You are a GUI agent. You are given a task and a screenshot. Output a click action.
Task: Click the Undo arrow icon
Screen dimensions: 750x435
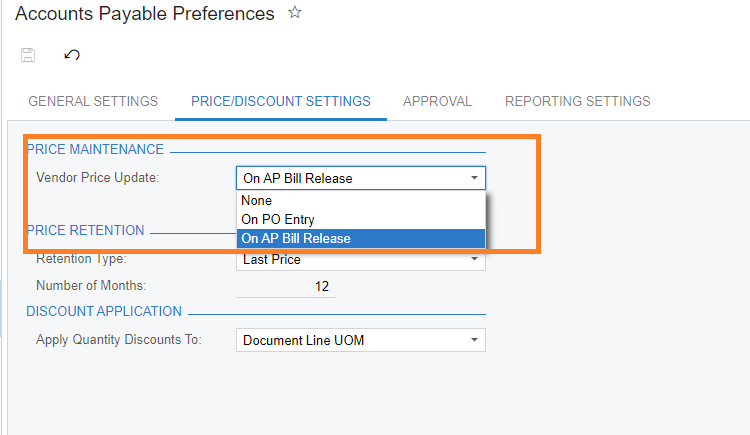tap(72, 55)
